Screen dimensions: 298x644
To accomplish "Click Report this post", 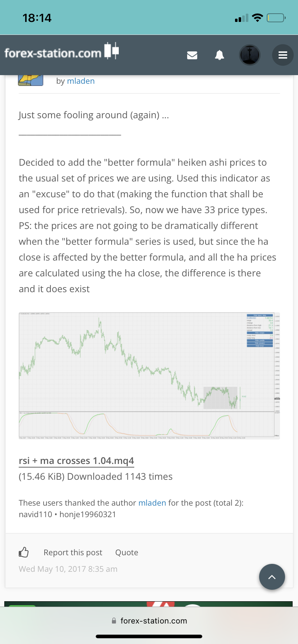I will (x=73, y=552).
